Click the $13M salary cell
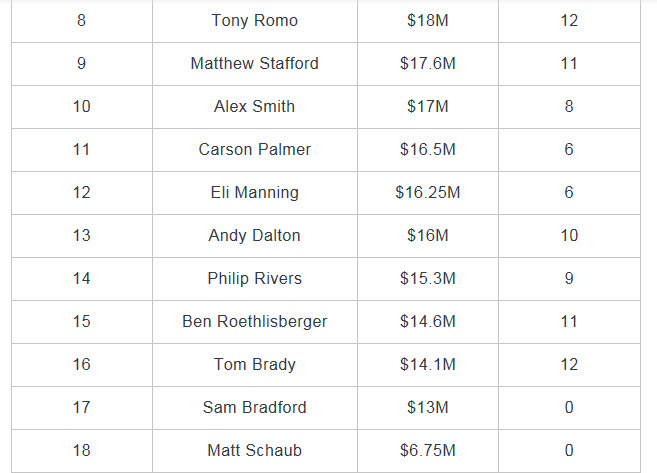The height and width of the screenshot is (473, 657). (427, 407)
